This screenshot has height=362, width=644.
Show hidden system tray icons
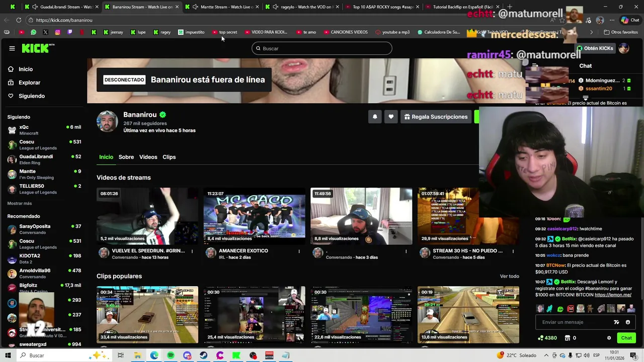pos(547,355)
